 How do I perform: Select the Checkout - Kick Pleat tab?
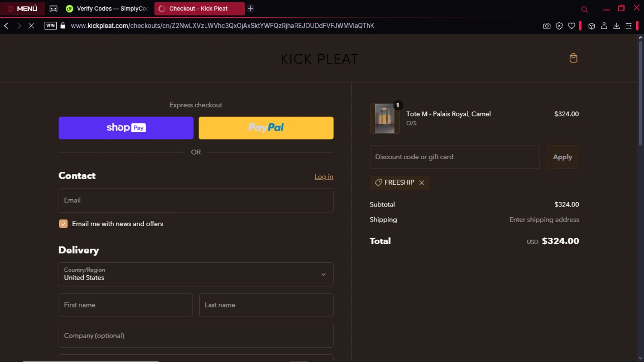pyautogui.click(x=200, y=9)
